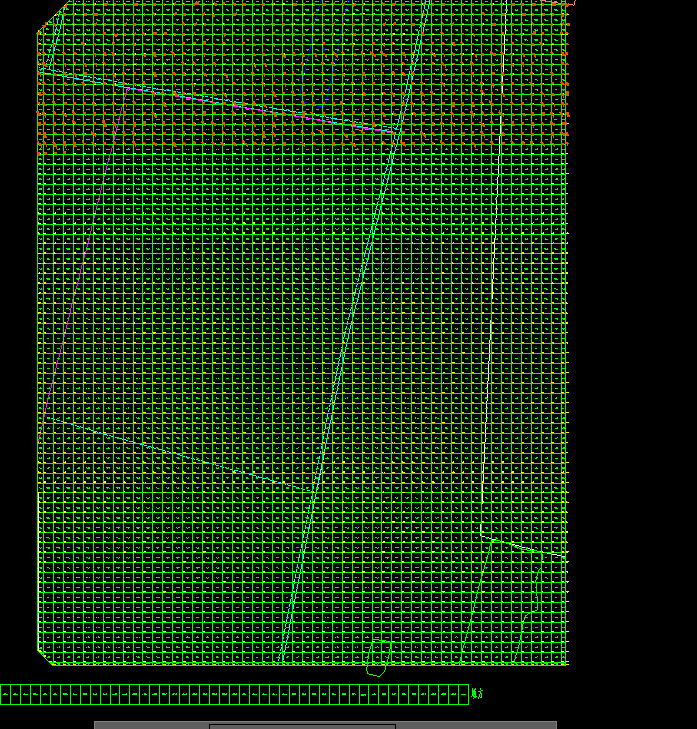
Task: Select the small green closed outline below the grid
Action: (378, 659)
